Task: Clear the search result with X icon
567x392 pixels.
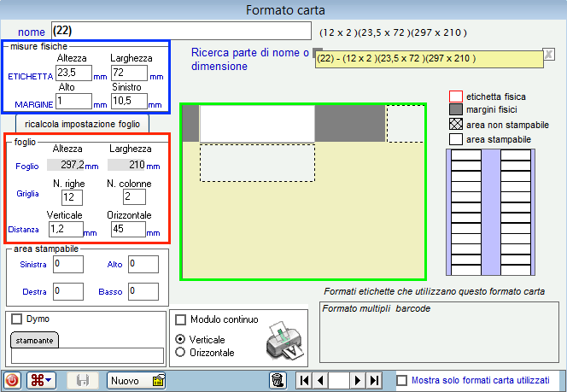Action: [x=548, y=53]
